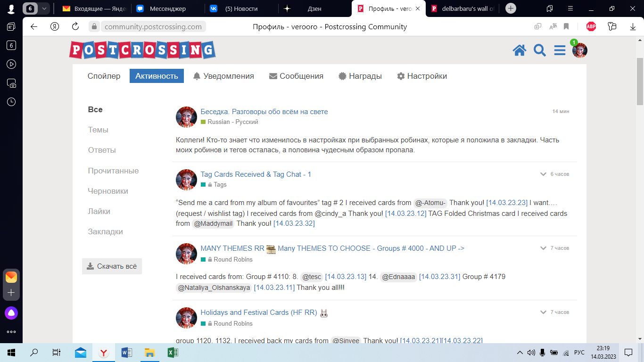
Task: Open Tag Cards Received & Tag Chat link
Action: click(x=256, y=174)
